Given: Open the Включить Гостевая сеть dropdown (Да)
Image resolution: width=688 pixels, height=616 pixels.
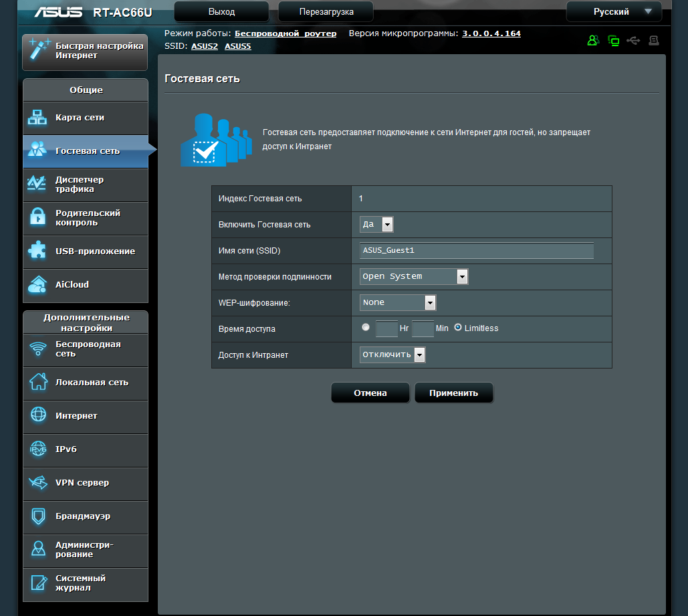Looking at the screenshot, I should point(376,224).
